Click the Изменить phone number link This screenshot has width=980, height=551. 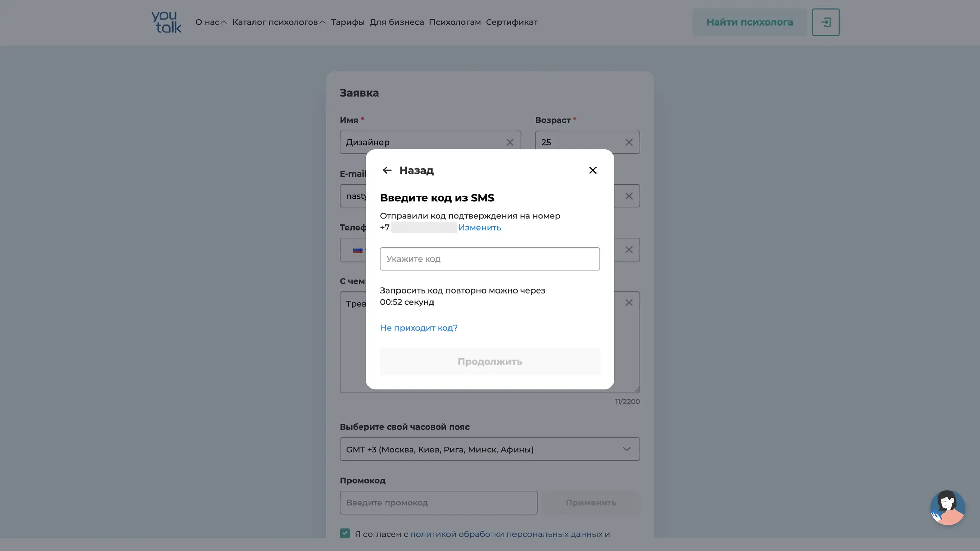(x=479, y=228)
